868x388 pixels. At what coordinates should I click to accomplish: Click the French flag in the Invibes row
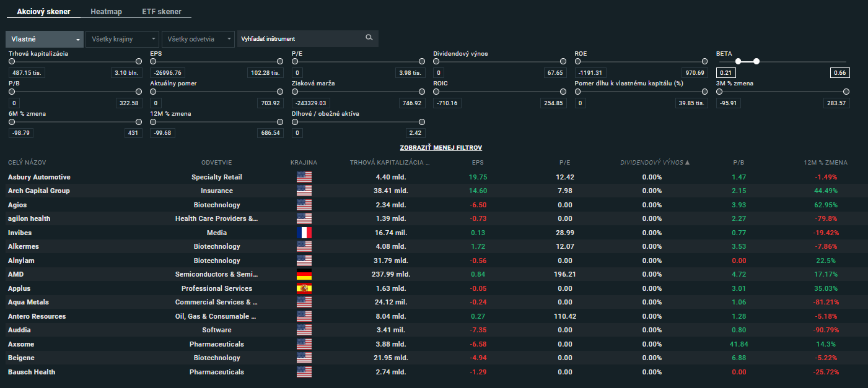pos(304,233)
